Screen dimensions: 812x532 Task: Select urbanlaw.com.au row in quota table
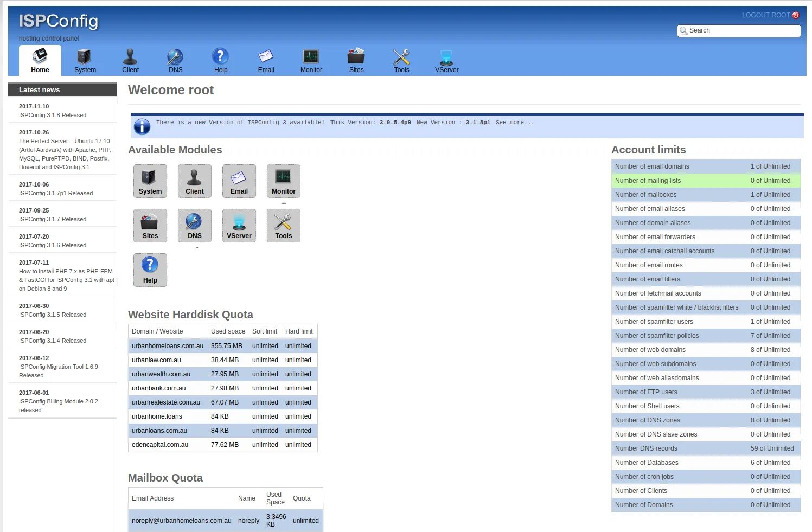223,360
